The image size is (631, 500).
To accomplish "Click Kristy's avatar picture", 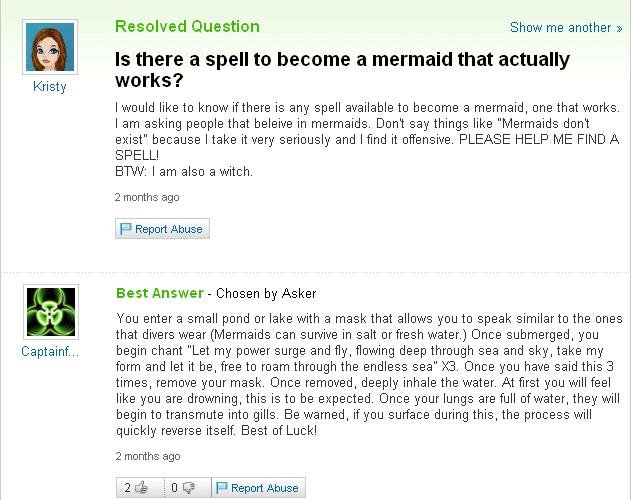I will 49,46.
